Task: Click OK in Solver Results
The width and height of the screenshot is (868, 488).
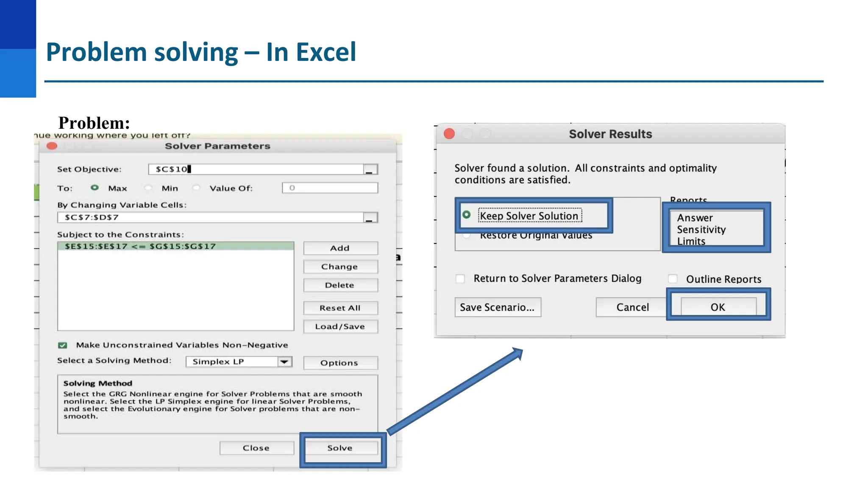Action: click(718, 307)
